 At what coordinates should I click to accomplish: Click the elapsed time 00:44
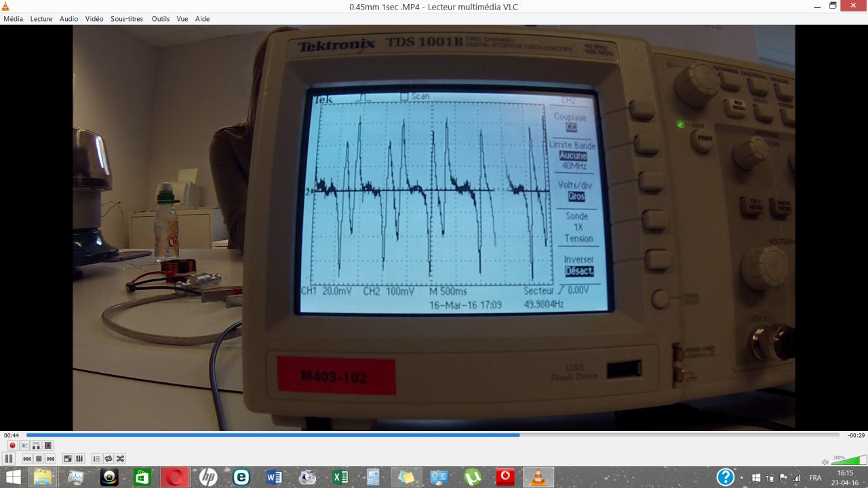pos(12,435)
